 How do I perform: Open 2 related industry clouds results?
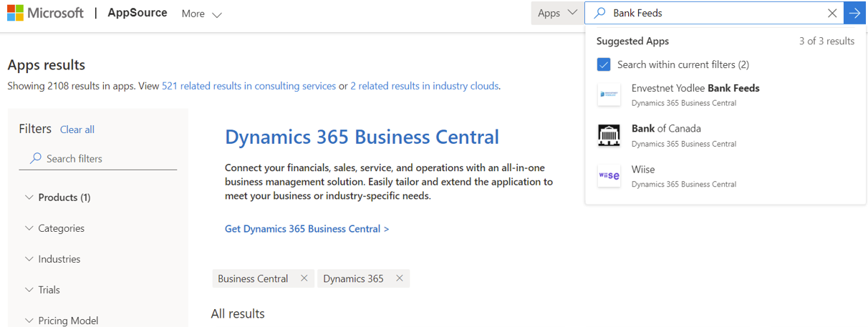[x=424, y=86]
